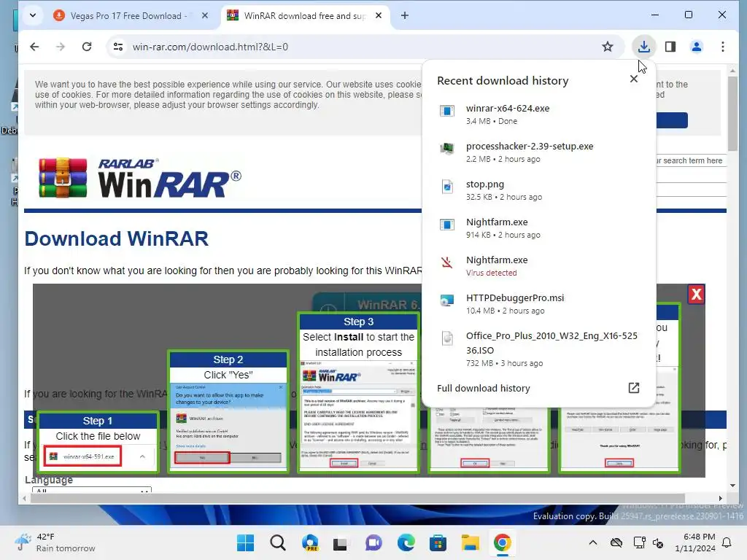Open the Chrome three-dot menu
This screenshot has height=560, width=747.
(723, 47)
